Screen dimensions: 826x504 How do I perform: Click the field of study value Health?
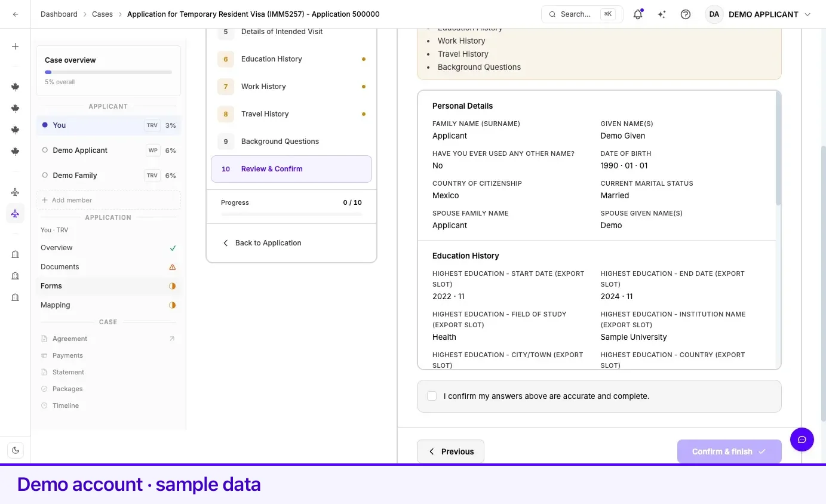(x=444, y=337)
